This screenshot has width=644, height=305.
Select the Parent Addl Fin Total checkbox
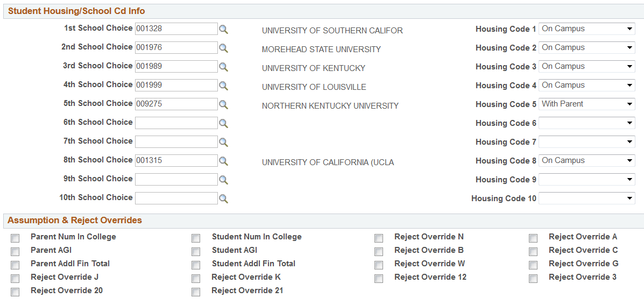pyautogui.click(x=15, y=265)
